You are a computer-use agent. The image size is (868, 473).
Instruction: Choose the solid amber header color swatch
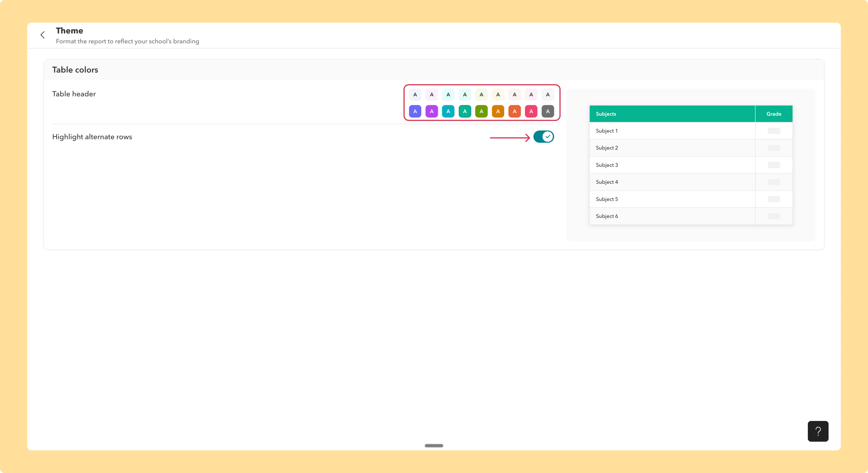498,111
